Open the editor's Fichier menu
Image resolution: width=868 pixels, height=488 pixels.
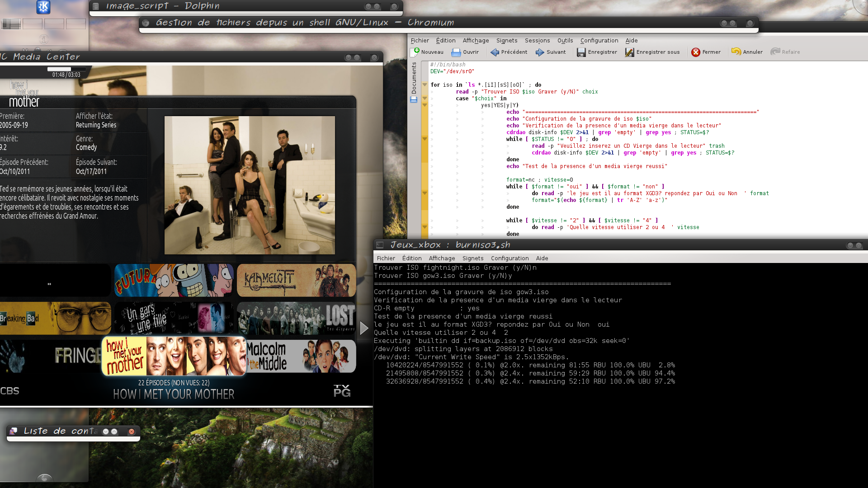coord(420,41)
